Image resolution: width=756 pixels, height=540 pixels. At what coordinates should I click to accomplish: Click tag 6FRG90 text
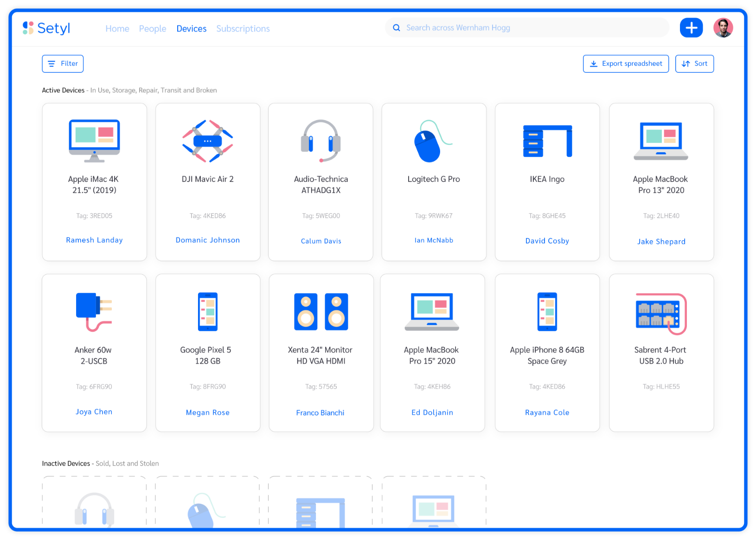point(94,386)
